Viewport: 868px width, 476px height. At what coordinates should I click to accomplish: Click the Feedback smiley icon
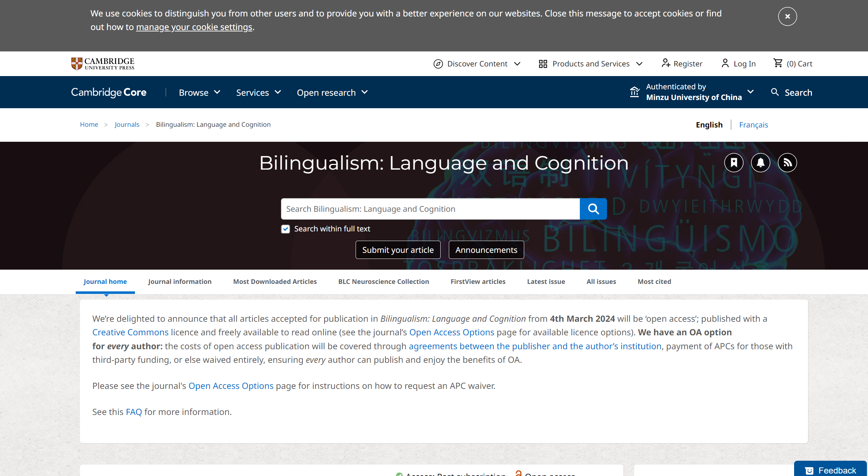click(x=809, y=471)
